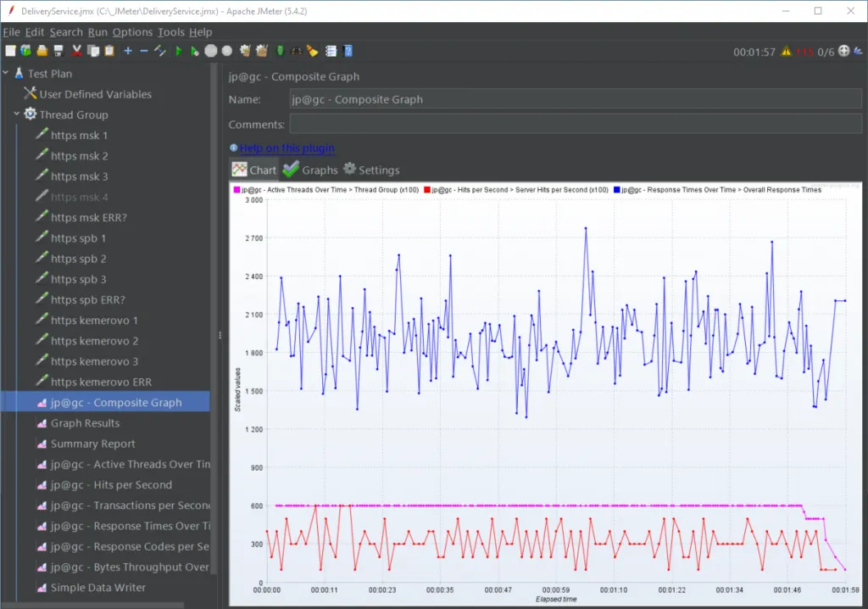Collapse the Thread Group node arrow
Viewport: 868px width, 609px height.
pyautogui.click(x=16, y=115)
